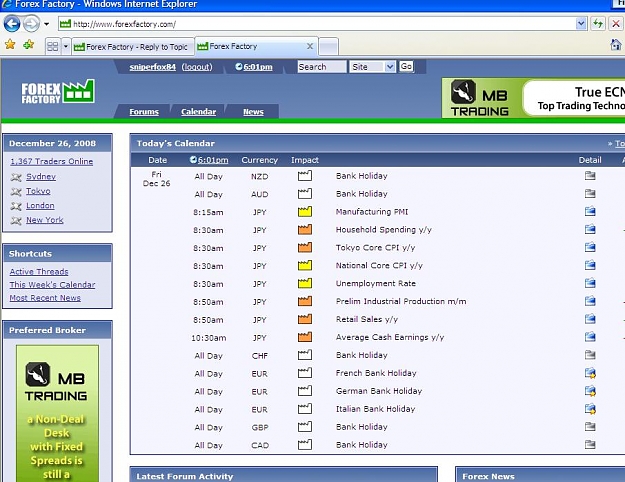Click the Stop loading X icon
The height and width of the screenshot is (482, 625).
tap(616, 24)
